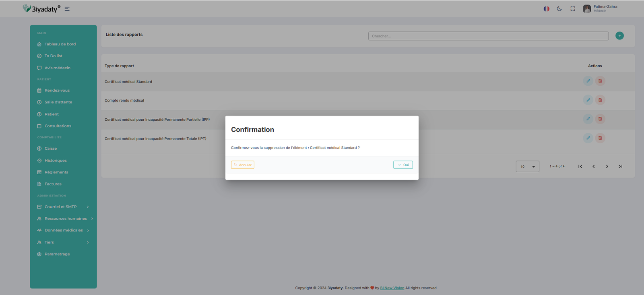Open the French flag language selector
644x295 pixels.
tap(546, 9)
